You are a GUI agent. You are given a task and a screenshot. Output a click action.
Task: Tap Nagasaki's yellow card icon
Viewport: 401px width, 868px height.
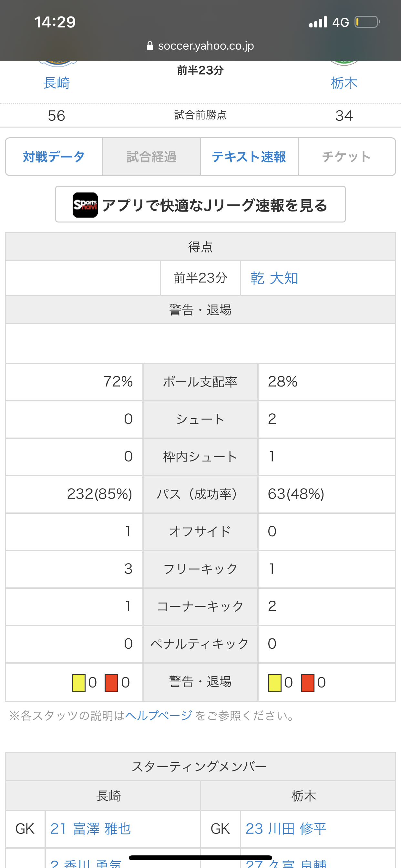(78, 683)
